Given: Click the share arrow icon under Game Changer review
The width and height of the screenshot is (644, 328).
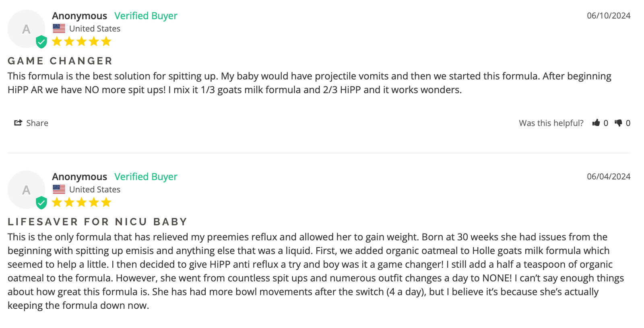Looking at the screenshot, I should (x=18, y=123).
